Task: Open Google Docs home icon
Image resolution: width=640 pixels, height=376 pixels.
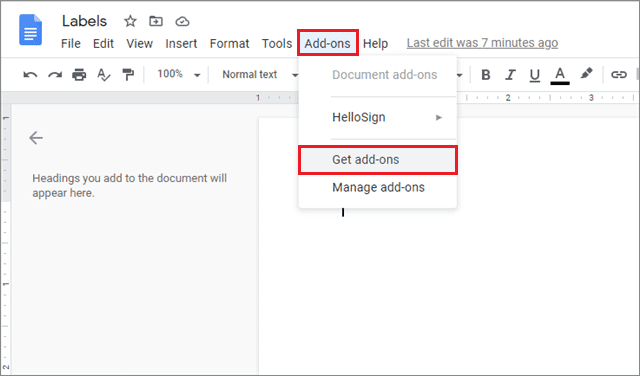Action: (31, 29)
